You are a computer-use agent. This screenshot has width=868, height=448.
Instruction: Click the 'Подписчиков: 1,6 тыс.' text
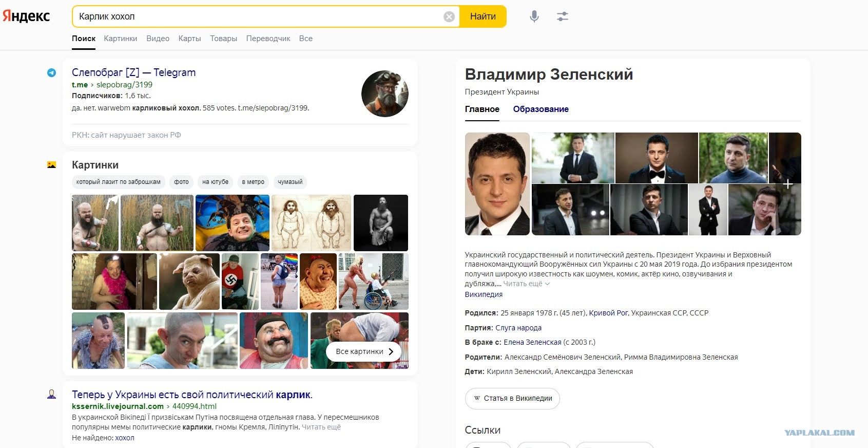pos(111,96)
